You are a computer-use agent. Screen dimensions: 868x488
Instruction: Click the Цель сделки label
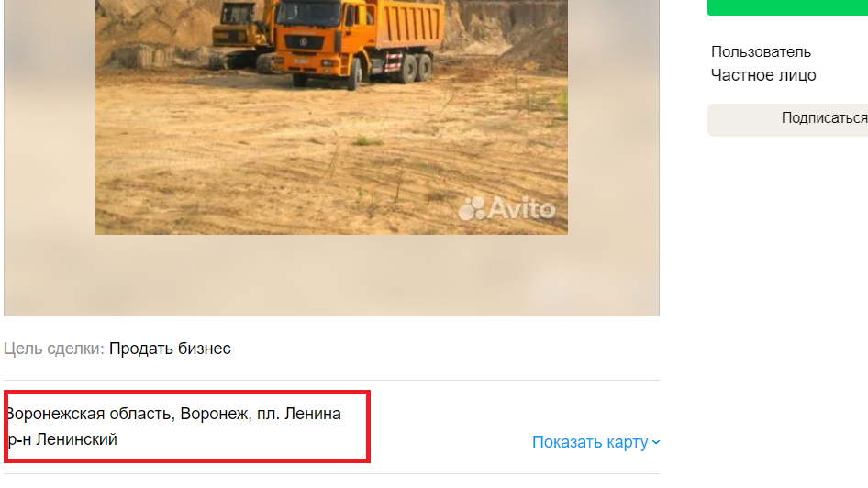[54, 349]
